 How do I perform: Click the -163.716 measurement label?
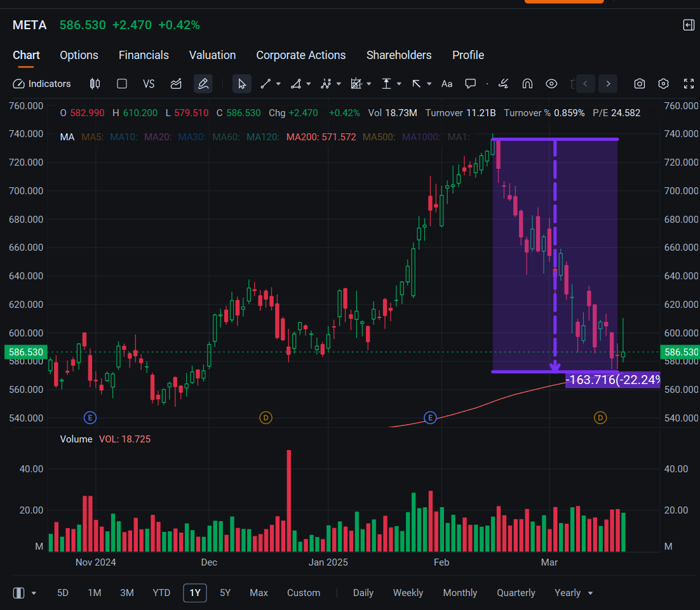(612, 380)
